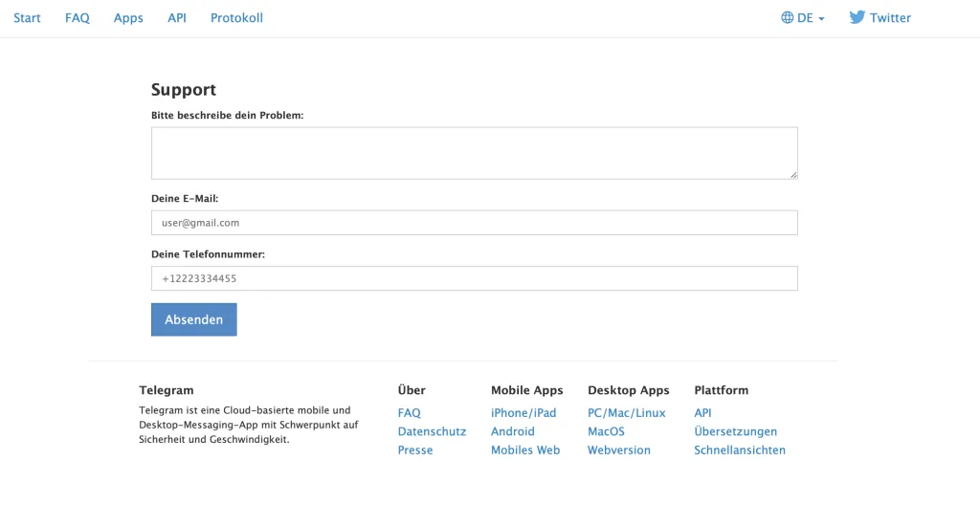Open the DE language dropdown
980x505 pixels.
[x=803, y=17]
